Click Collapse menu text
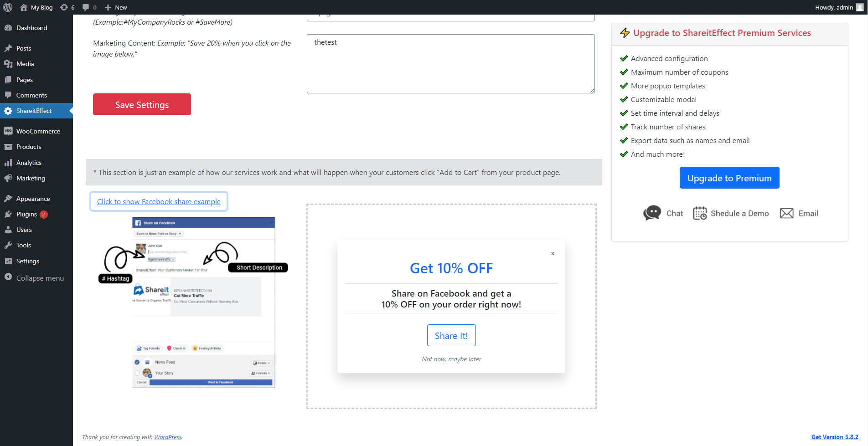This screenshot has height=446, width=868. pos(40,278)
